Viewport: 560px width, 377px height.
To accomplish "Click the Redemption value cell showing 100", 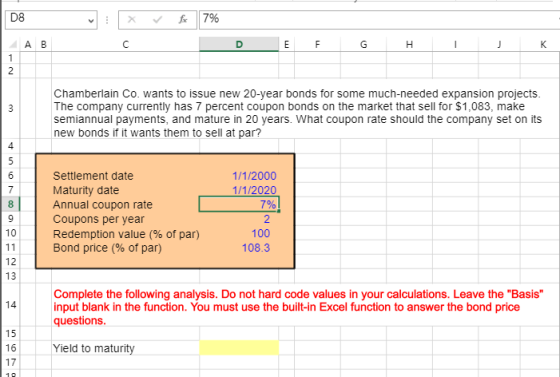I will click(260, 233).
